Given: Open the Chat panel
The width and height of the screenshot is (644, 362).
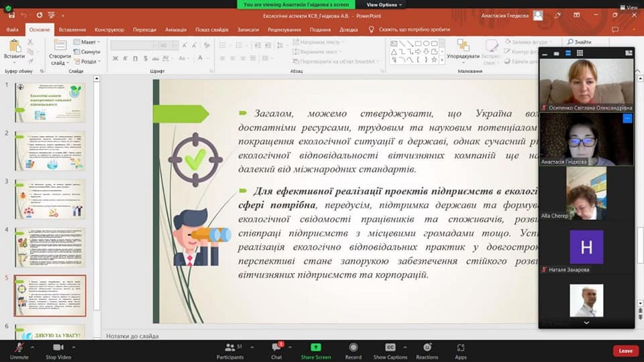Looking at the screenshot, I should pos(276,347).
